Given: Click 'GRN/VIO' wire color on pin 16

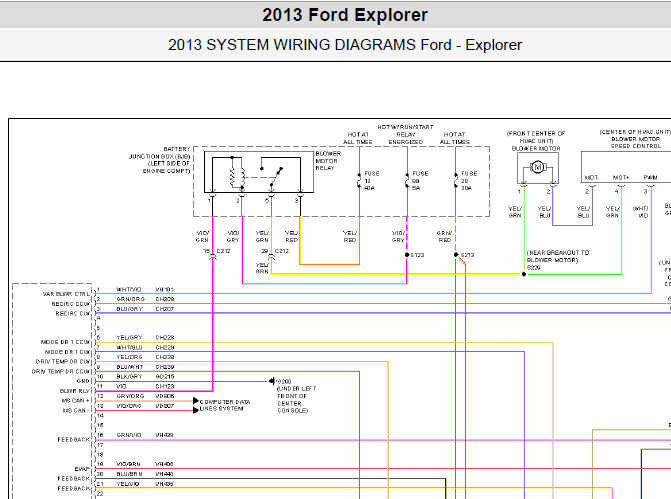Looking at the screenshot, I should coord(129,435).
